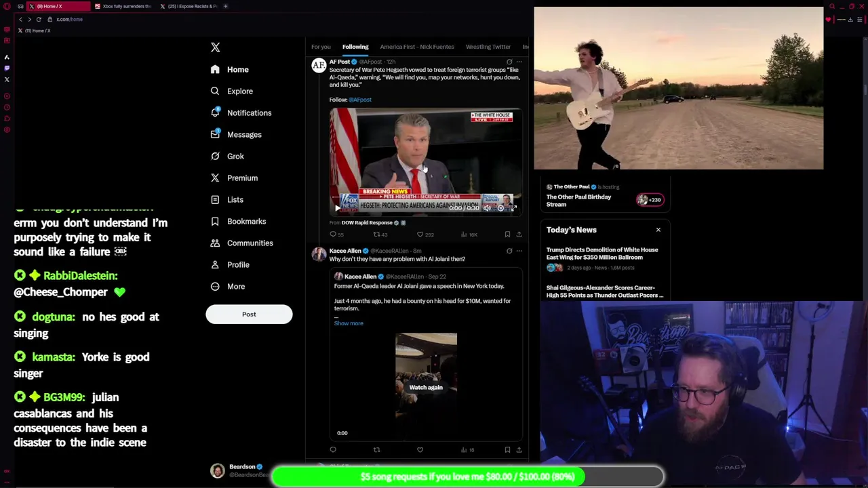Open more options on AF Post tweet
868x488 pixels.
(x=519, y=62)
